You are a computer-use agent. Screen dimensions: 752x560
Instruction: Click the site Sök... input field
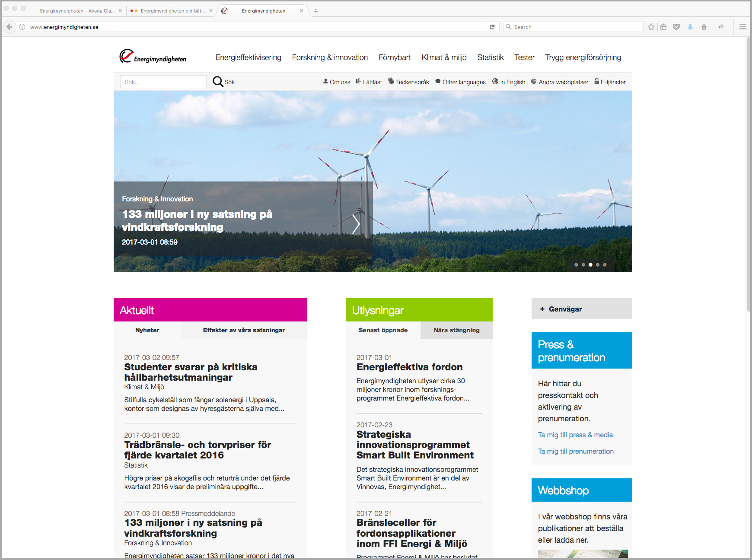(x=163, y=82)
